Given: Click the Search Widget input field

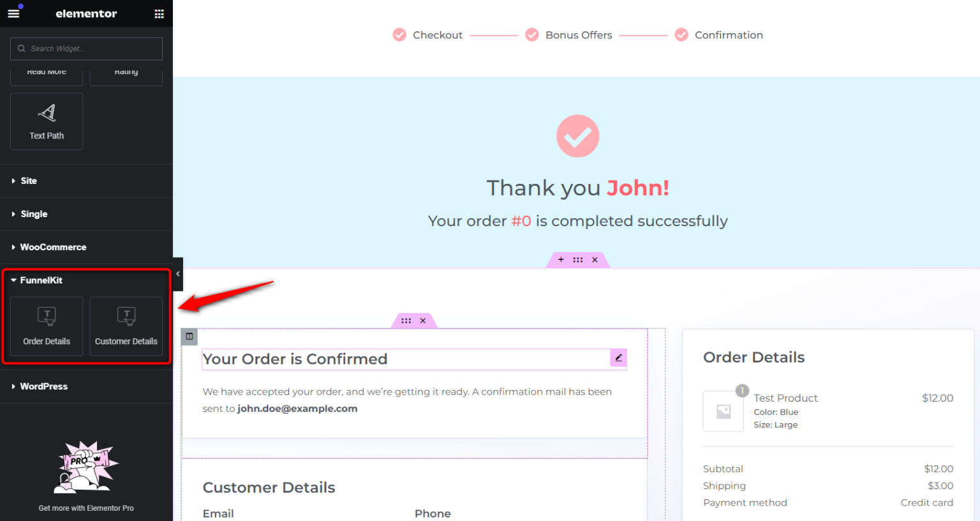Looking at the screenshot, I should point(86,49).
